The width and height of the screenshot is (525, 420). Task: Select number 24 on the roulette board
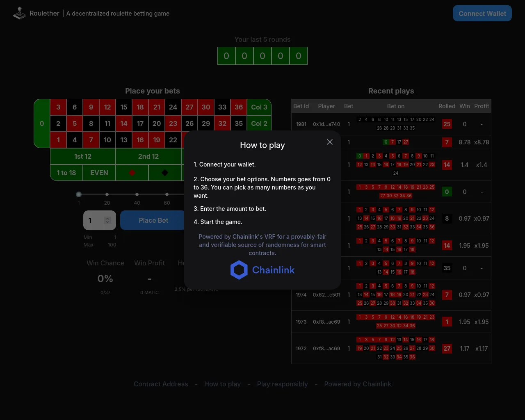(173, 107)
